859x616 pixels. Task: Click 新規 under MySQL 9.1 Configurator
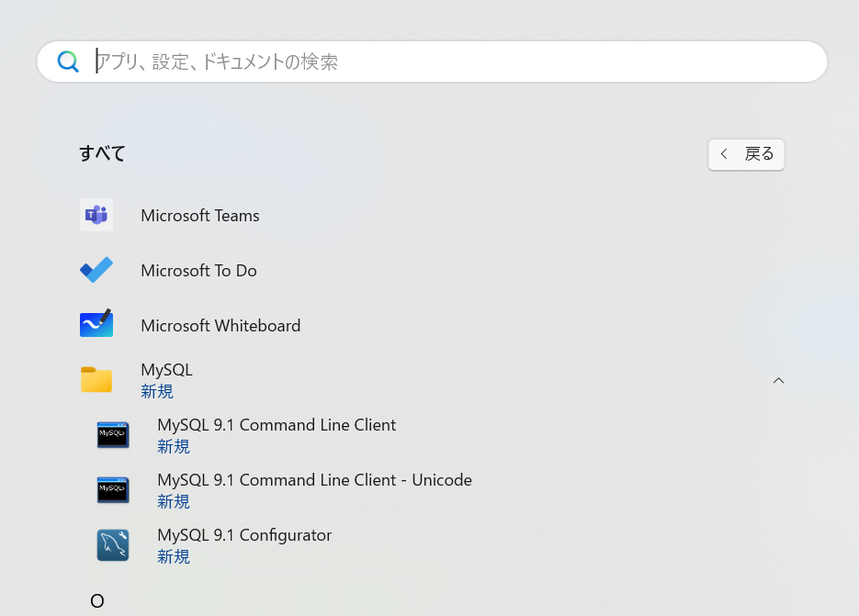tap(174, 556)
